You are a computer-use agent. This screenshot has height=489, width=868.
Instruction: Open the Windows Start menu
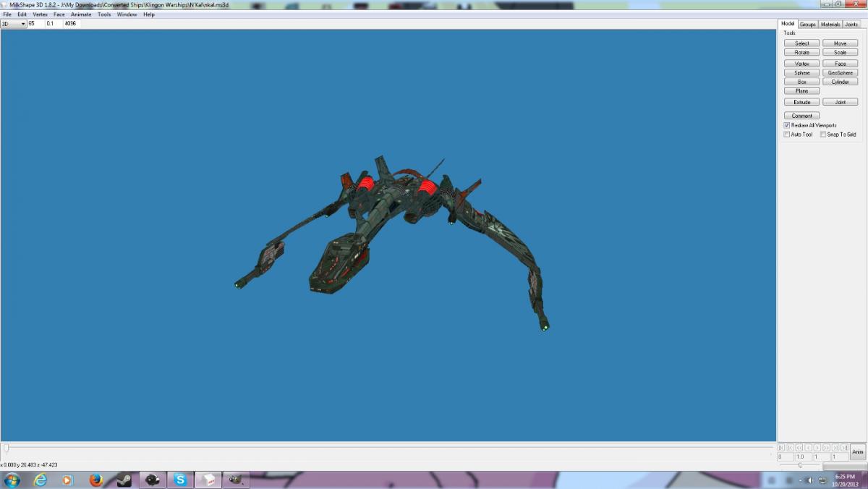[x=12, y=480]
